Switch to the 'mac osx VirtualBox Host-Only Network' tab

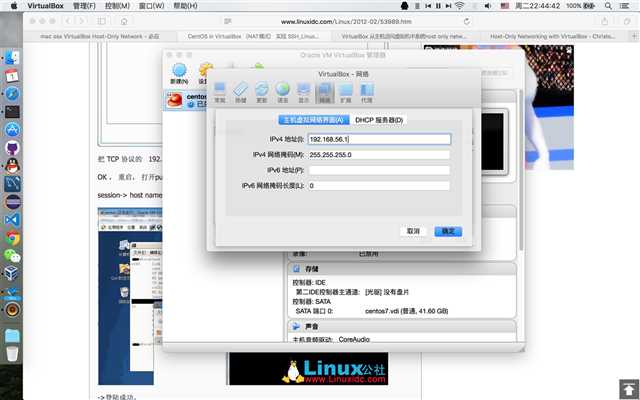(x=100, y=36)
